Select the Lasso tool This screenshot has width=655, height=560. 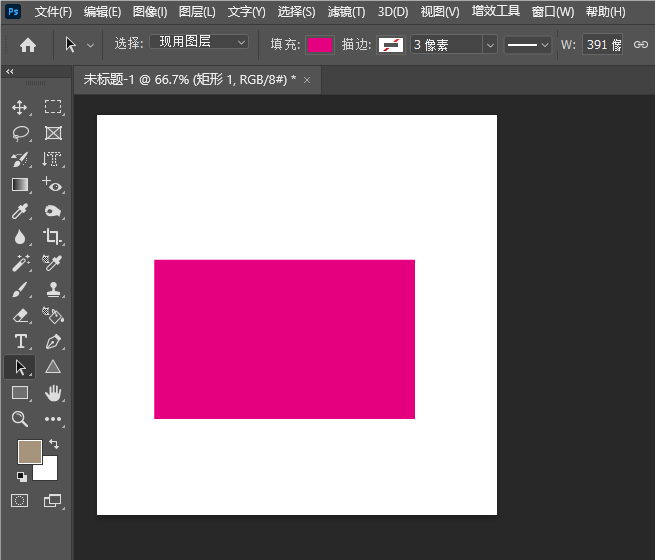pos(20,133)
